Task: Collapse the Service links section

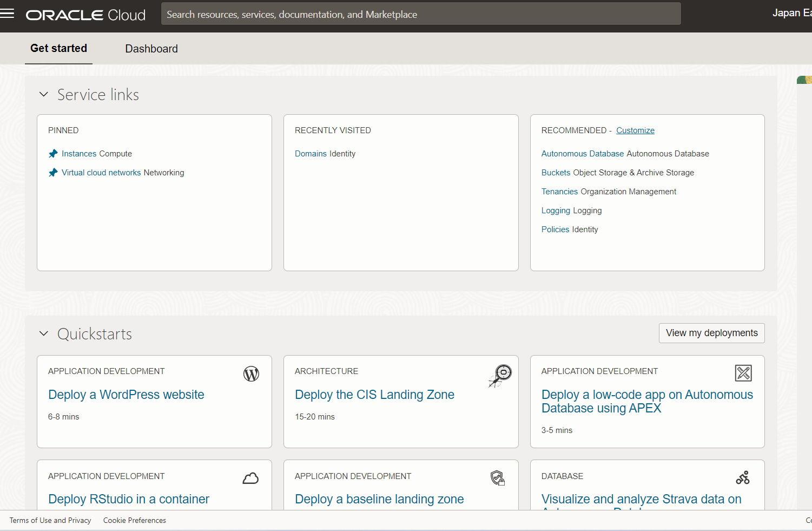Action: pos(44,95)
